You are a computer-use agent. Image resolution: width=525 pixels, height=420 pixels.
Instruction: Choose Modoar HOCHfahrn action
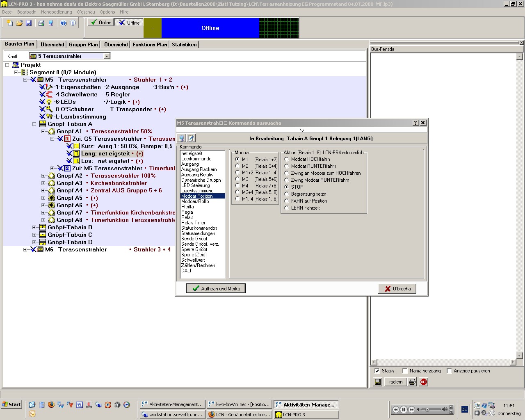pos(287,159)
